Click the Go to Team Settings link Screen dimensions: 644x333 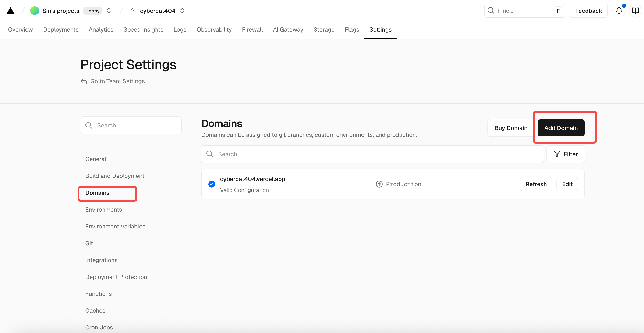[117, 81]
